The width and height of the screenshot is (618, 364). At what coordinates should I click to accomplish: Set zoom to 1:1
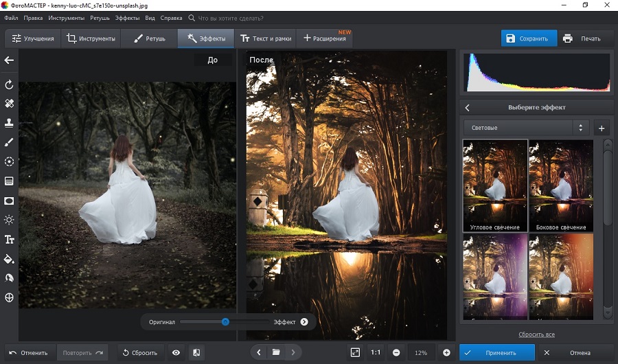click(376, 352)
